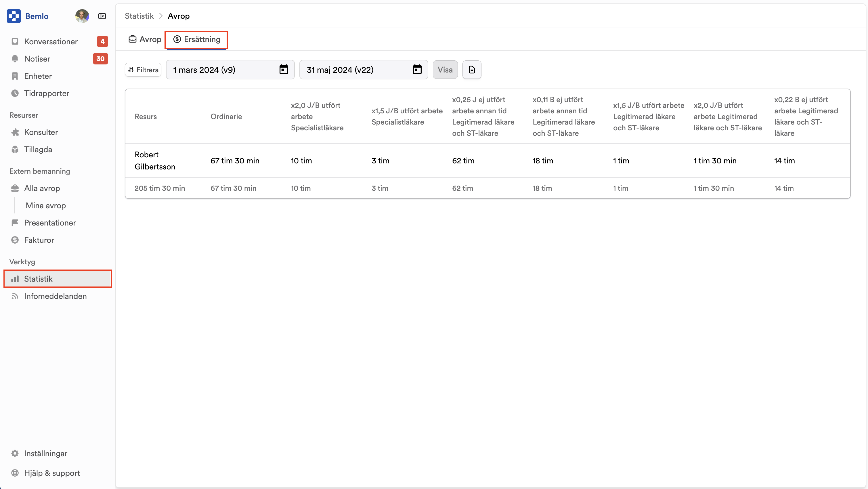Open Inställningar page

tap(58, 453)
